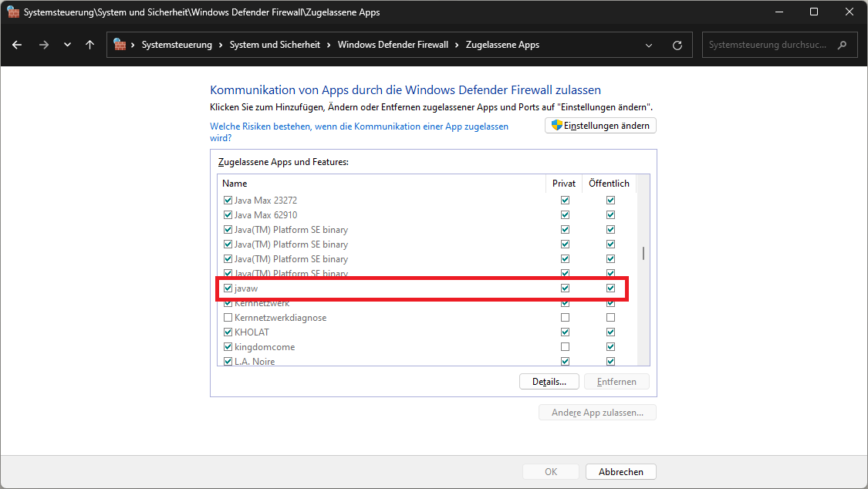Image resolution: width=868 pixels, height=489 pixels.
Task: Click the apps list scrollbar thumb
Action: (x=643, y=253)
